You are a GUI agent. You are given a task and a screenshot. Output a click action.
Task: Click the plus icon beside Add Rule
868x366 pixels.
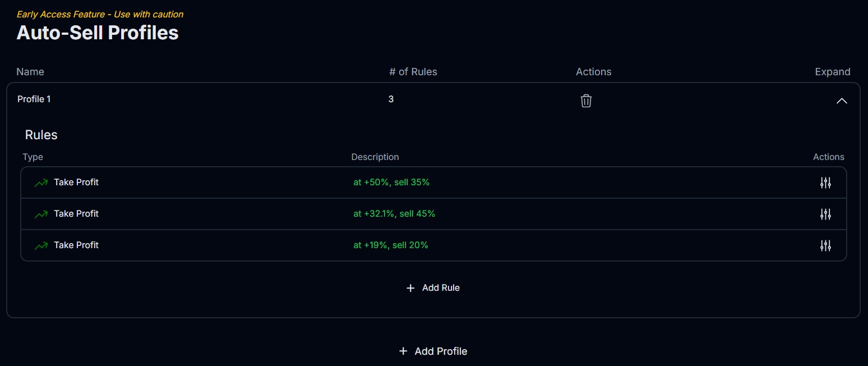pos(410,288)
